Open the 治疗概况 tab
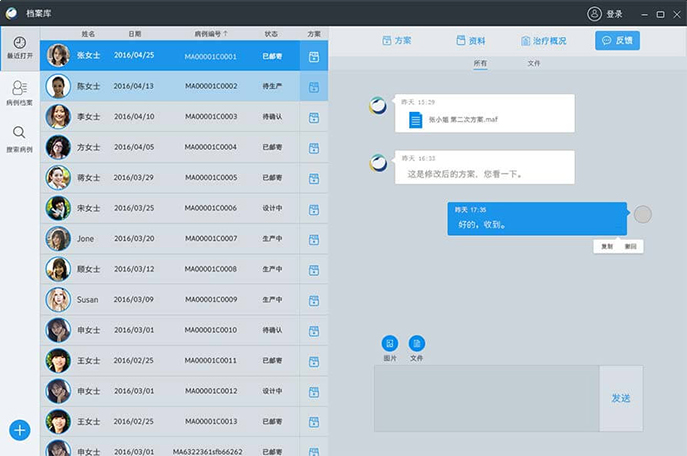 [x=544, y=41]
